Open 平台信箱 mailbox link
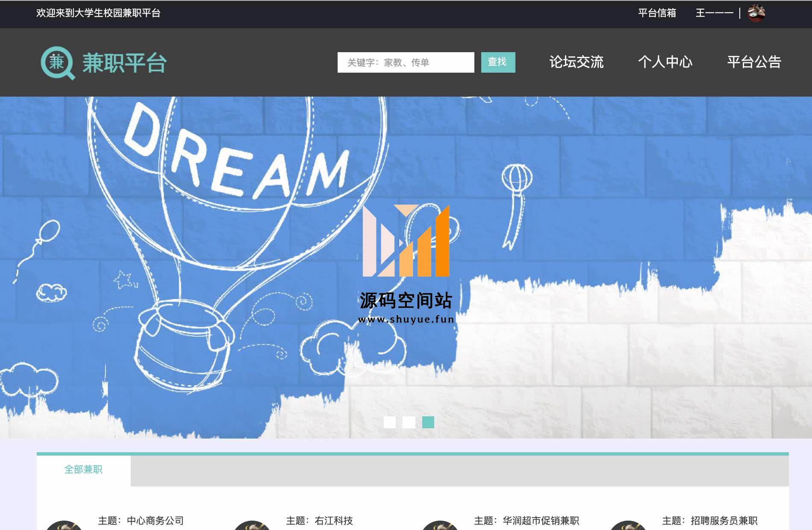Screen dimensions: 812x530 (657, 13)
